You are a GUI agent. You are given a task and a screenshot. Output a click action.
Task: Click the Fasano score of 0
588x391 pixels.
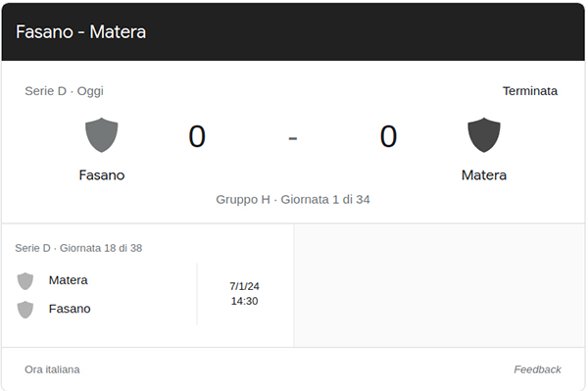point(197,136)
